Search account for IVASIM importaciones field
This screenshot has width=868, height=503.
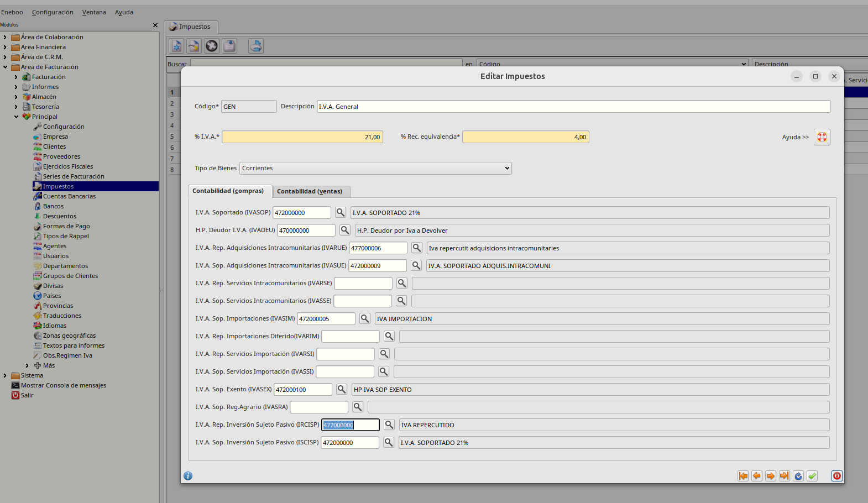click(x=365, y=318)
